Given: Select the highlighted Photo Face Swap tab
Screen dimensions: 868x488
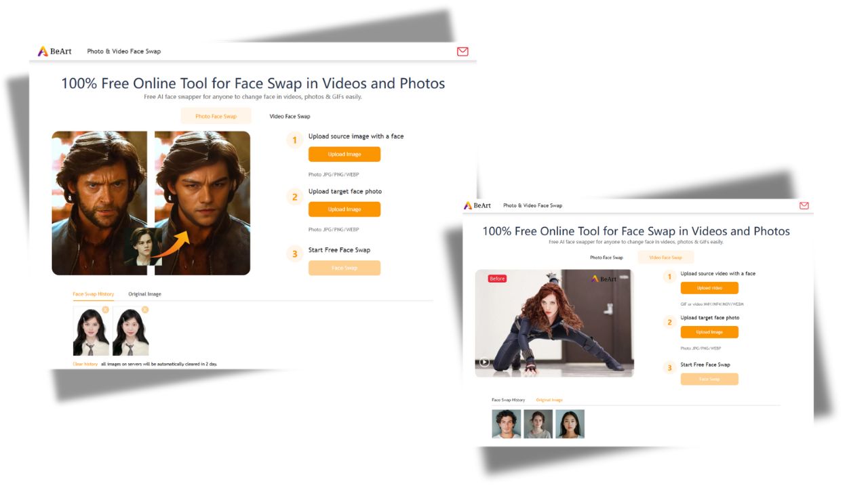Looking at the screenshot, I should tap(216, 117).
